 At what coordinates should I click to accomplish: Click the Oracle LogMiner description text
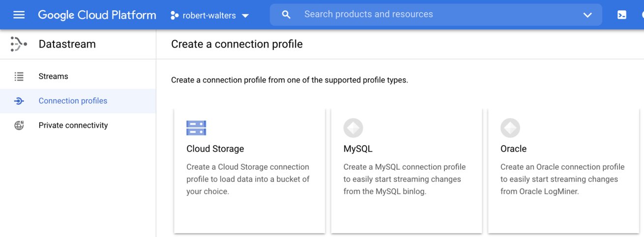tap(562, 179)
